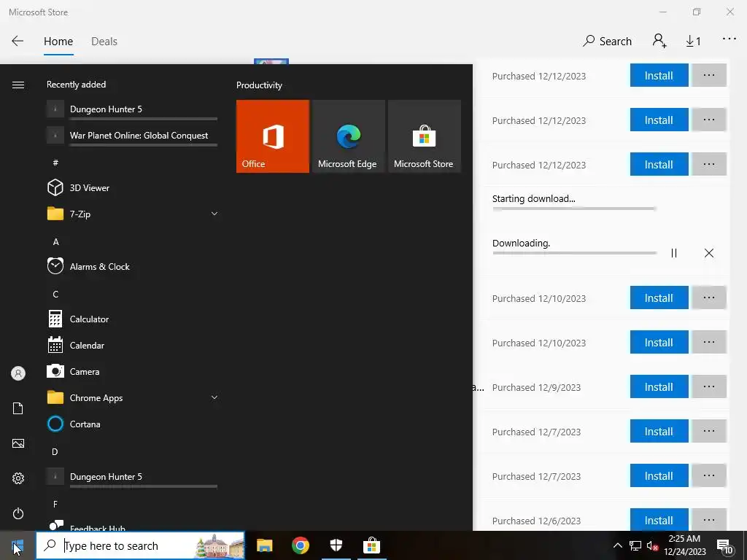747x560 pixels.
Task: Open the Power options button
Action: point(18,513)
